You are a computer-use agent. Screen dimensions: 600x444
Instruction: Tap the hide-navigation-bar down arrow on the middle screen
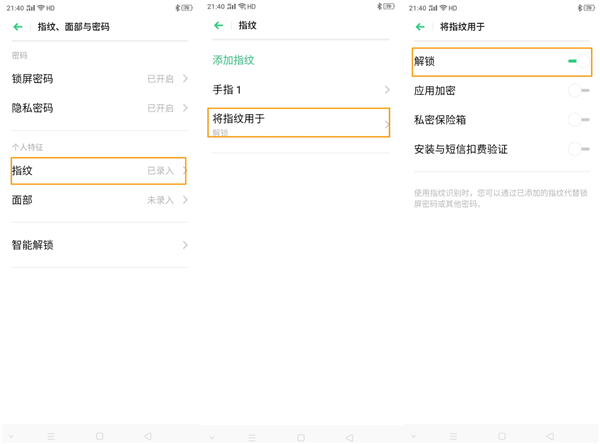coord(212,437)
